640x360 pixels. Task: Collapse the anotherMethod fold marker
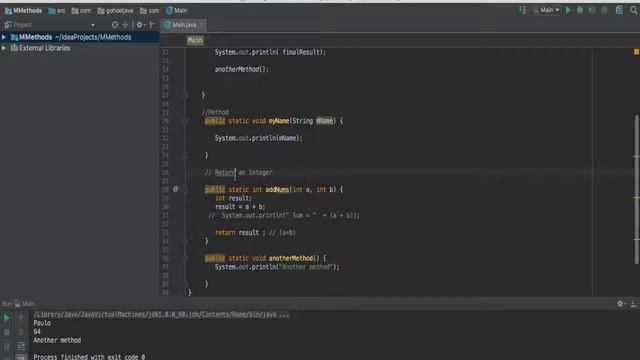[185, 258]
